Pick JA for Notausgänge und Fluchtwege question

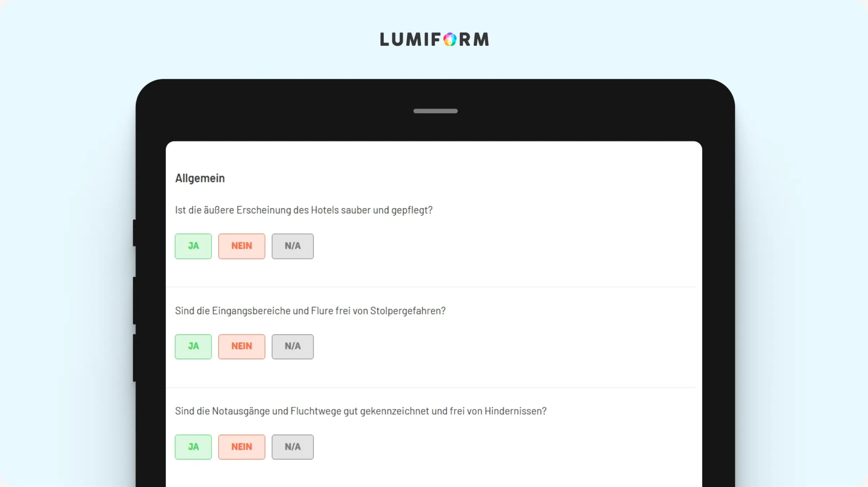(193, 447)
